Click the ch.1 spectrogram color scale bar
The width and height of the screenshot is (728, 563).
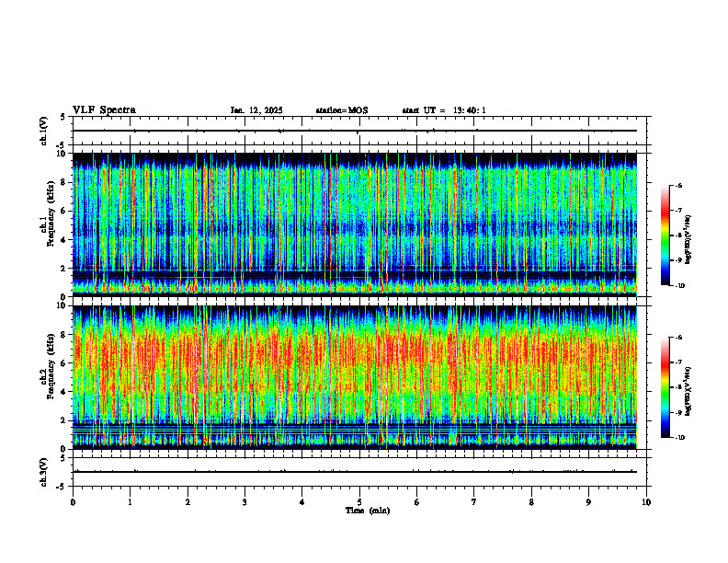[x=665, y=236]
